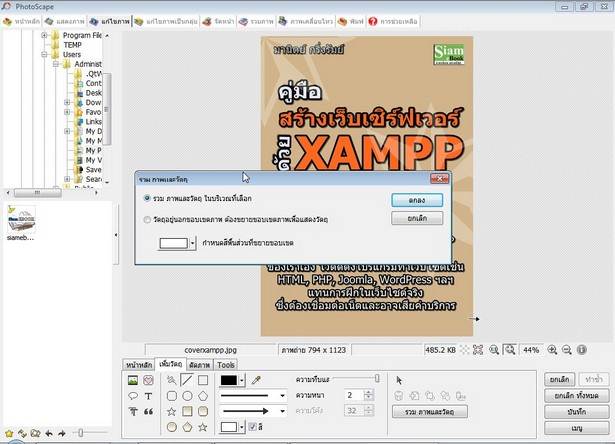Select the rounded rectangle shape tool
615x444 pixels.
(171, 396)
